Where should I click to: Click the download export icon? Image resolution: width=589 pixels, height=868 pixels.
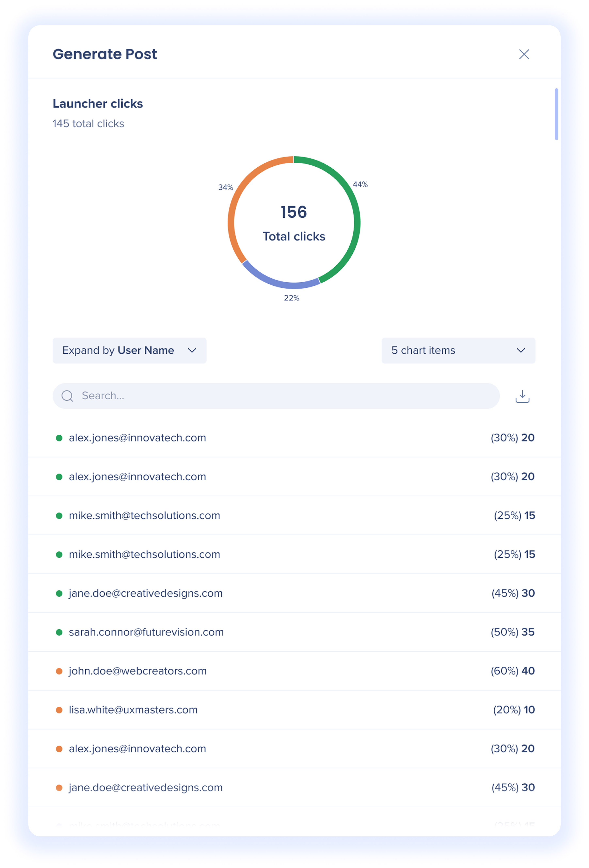522,396
